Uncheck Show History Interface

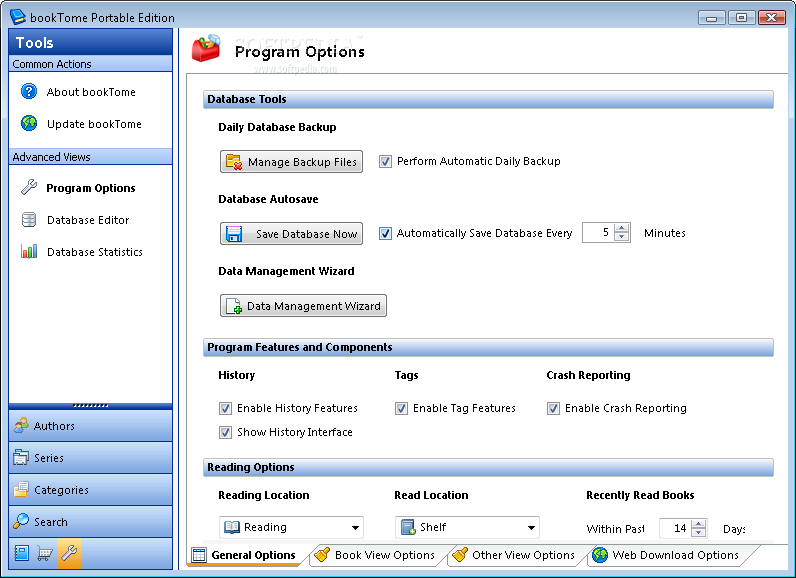point(225,432)
